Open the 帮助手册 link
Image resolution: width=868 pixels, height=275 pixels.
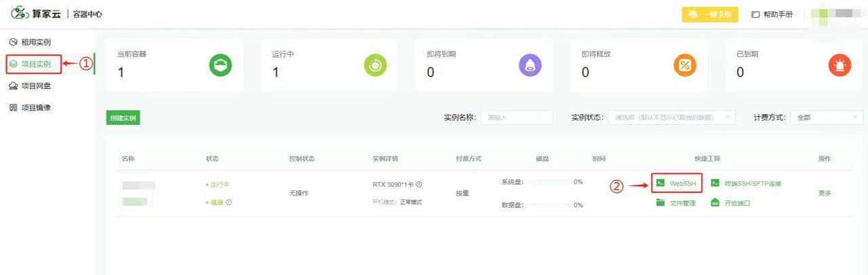click(777, 14)
